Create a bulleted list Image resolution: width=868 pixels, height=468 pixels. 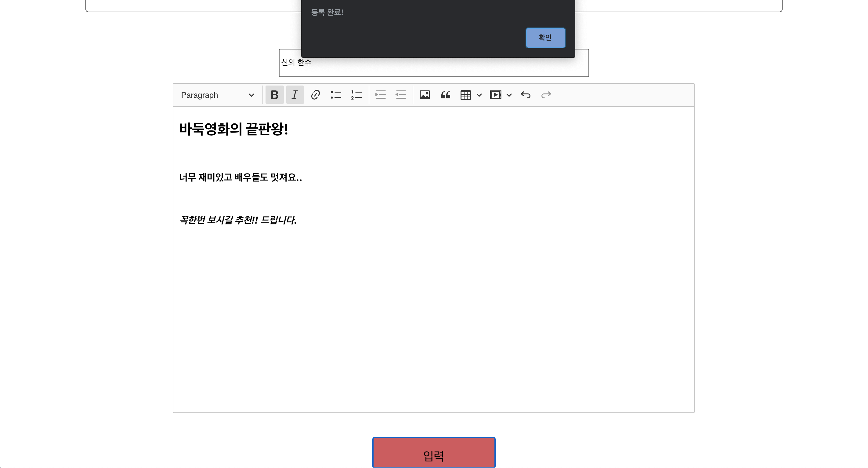point(336,95)
